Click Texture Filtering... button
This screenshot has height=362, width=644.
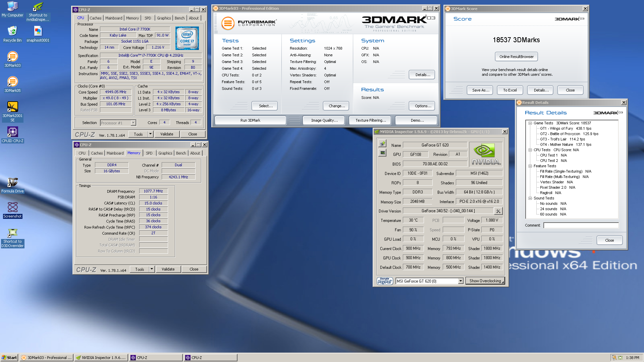(371, 120)
